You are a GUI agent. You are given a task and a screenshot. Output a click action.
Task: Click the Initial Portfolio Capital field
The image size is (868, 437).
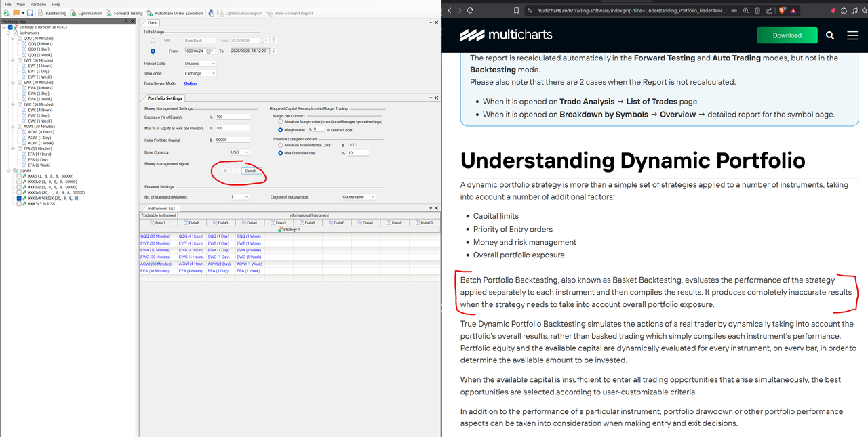(x=232, y=140)
